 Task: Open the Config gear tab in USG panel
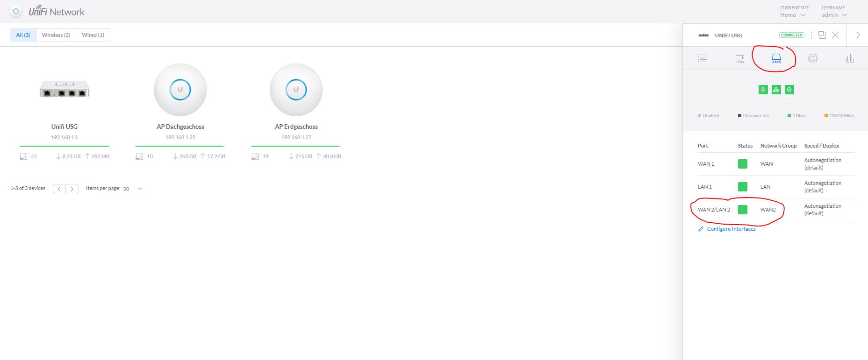pyautogui.click(x=813, y=58)
